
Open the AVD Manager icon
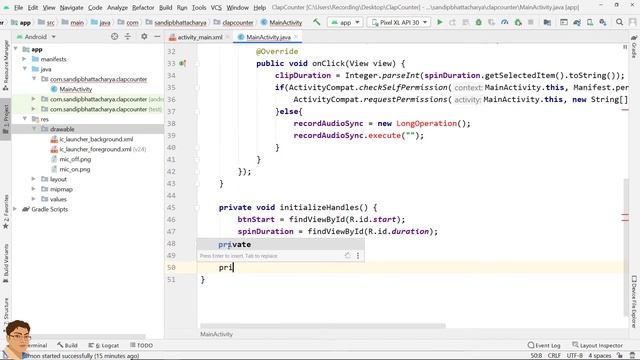tap(590, 22)
